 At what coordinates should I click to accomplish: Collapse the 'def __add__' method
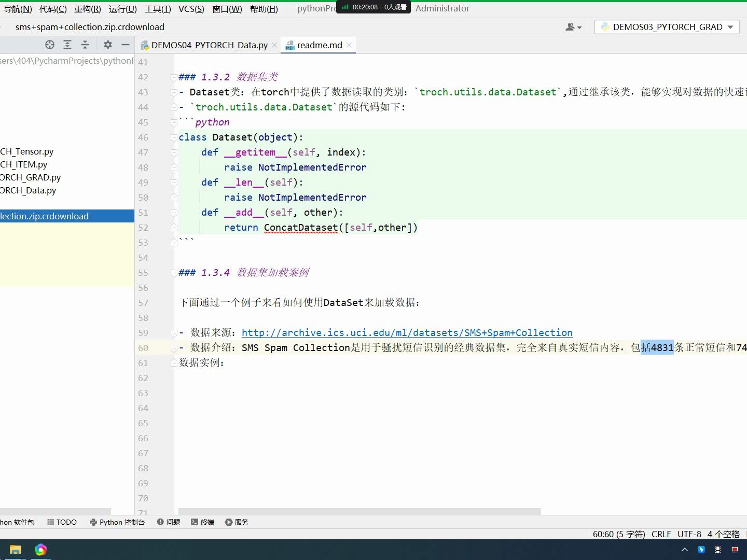(x=174, y=213)
